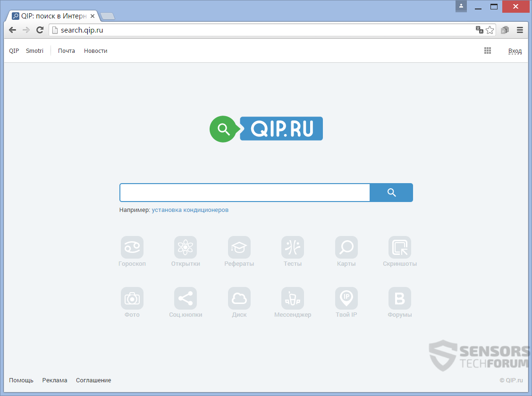Image resolution: width=532 pixels, height=396 pixels.
Task: Open a new tab with the new-tab button
Action: [108, 16]
